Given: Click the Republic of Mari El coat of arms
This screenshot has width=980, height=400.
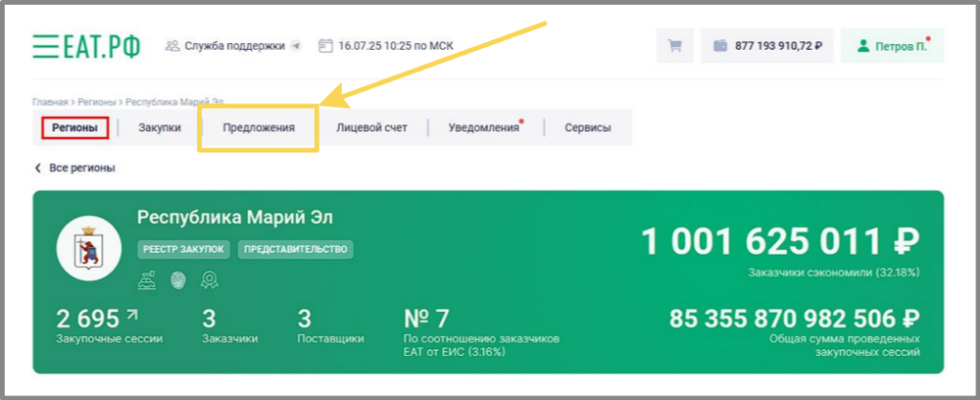Looking at the screenshot, I should click(x=89, y=247).
